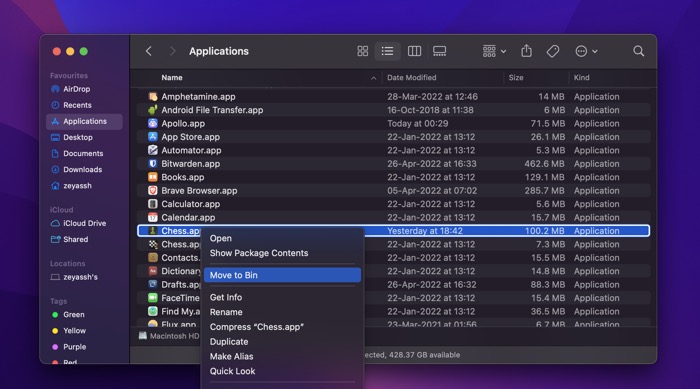700x389 pixels.
Task: Select the highlighted Chess.app row icon
Action: click(x=153, y=231)
